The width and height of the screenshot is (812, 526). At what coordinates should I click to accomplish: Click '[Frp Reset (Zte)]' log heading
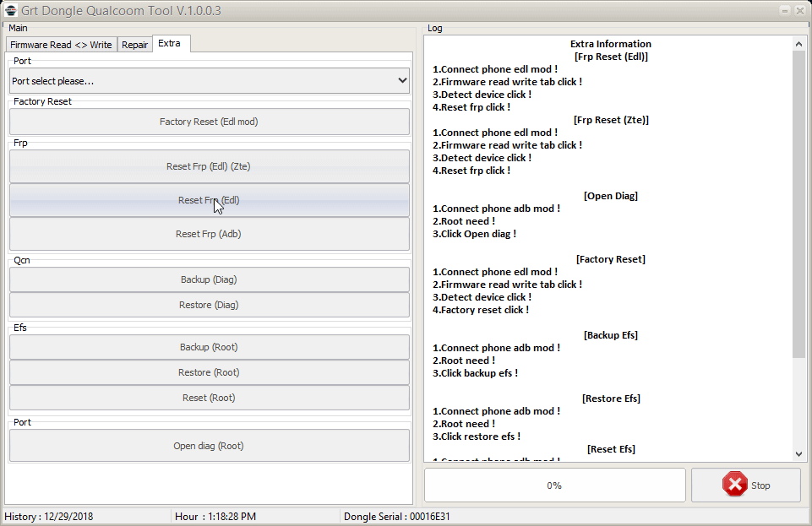[x=611, y=120]
